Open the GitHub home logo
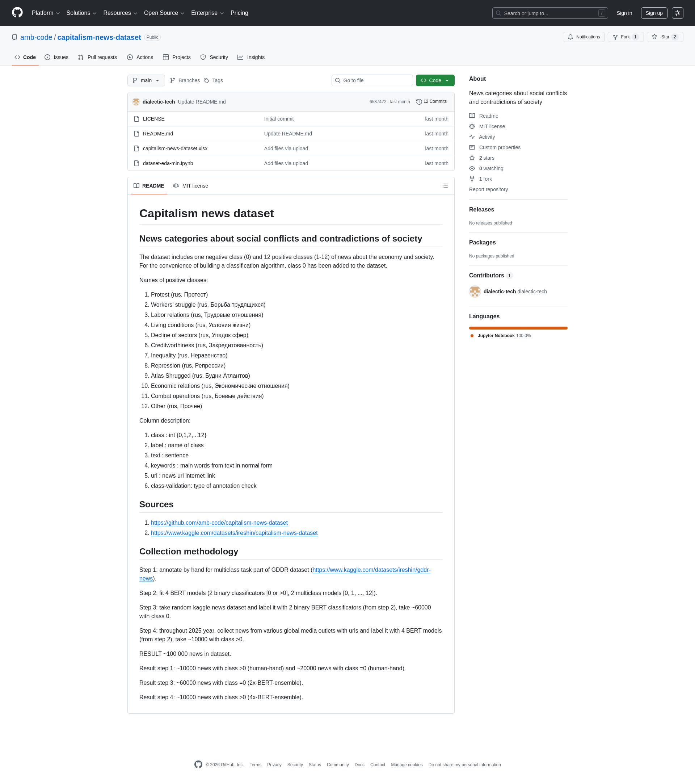Screen dimensions: 695x784 pos(17,13)
